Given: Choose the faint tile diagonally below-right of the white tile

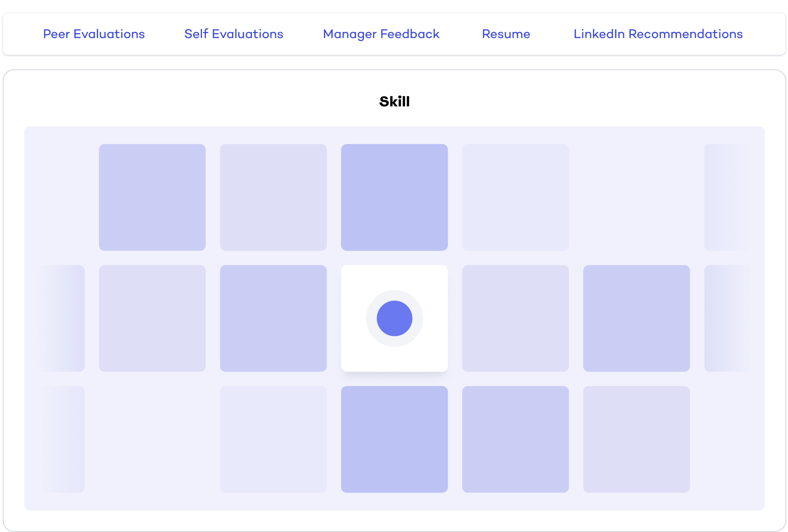Looking at the screenshot, I should (515, 439).
